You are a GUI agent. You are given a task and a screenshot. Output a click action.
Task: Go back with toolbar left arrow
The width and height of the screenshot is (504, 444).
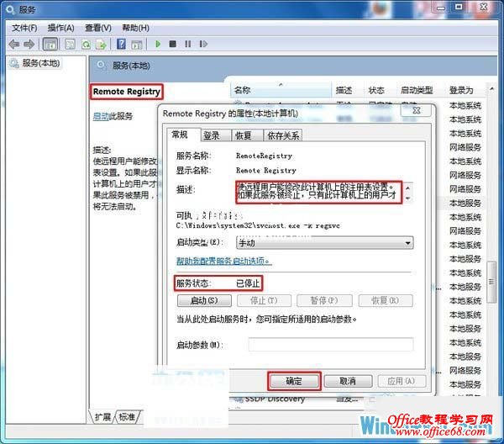click(x=14, y=44)
